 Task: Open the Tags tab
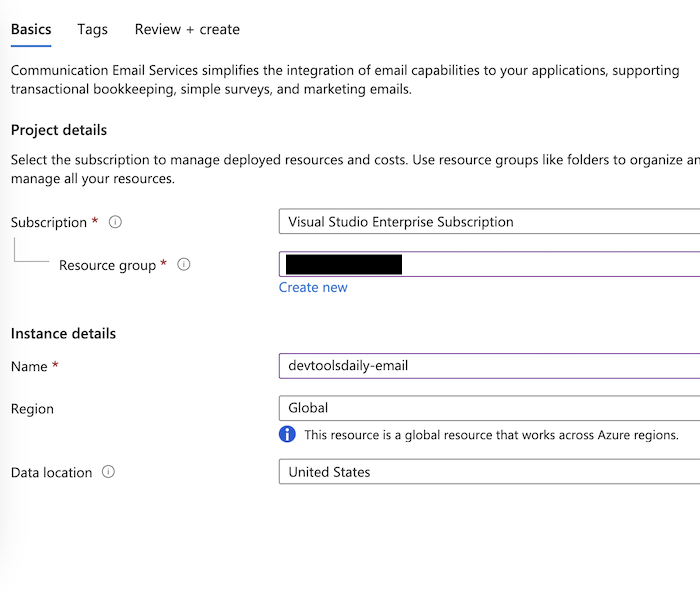(x=92, y=29)
